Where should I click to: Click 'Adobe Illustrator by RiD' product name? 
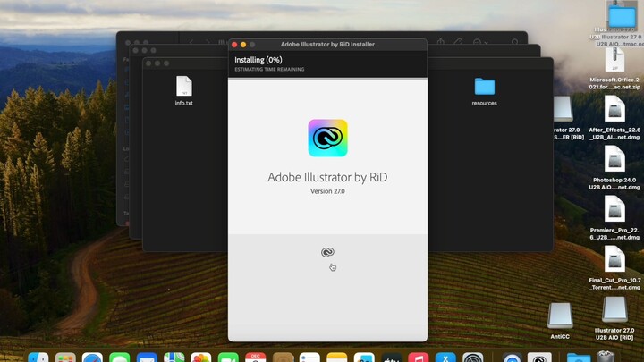click(327, 177)
